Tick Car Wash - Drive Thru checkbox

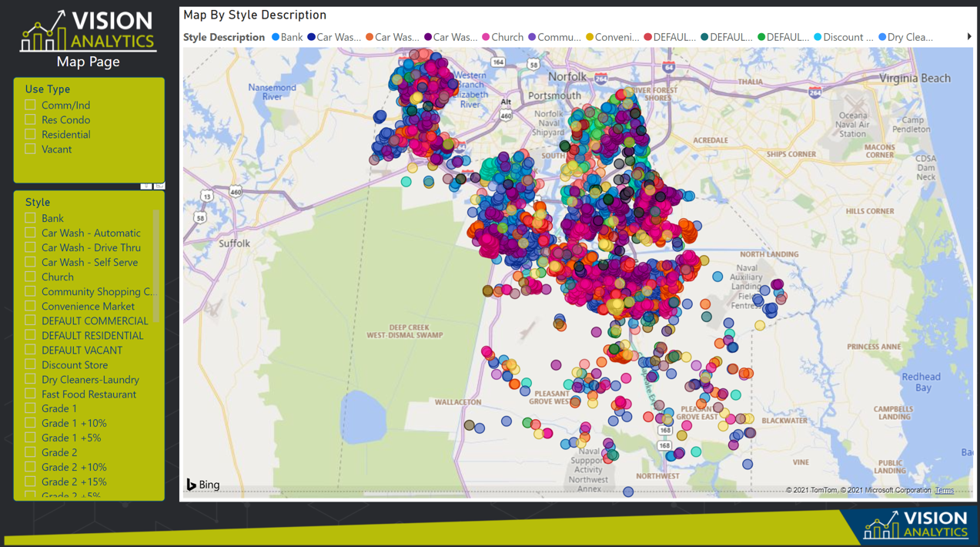(30, 247)
